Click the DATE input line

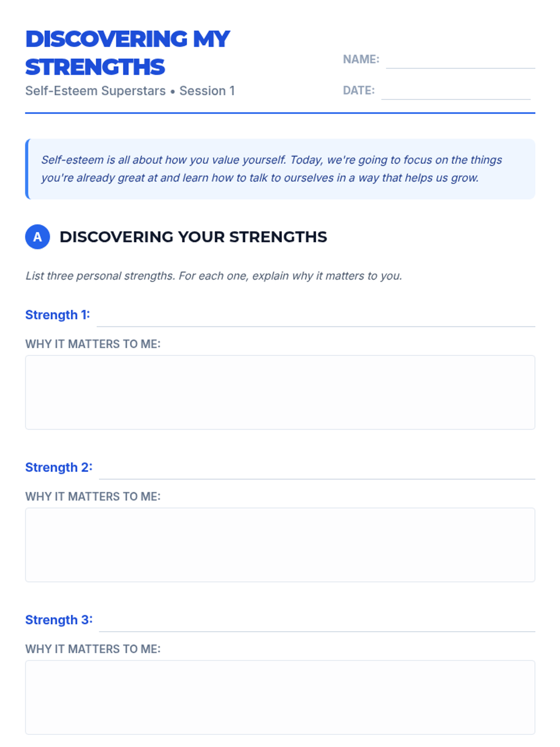(x=455, y=92)
